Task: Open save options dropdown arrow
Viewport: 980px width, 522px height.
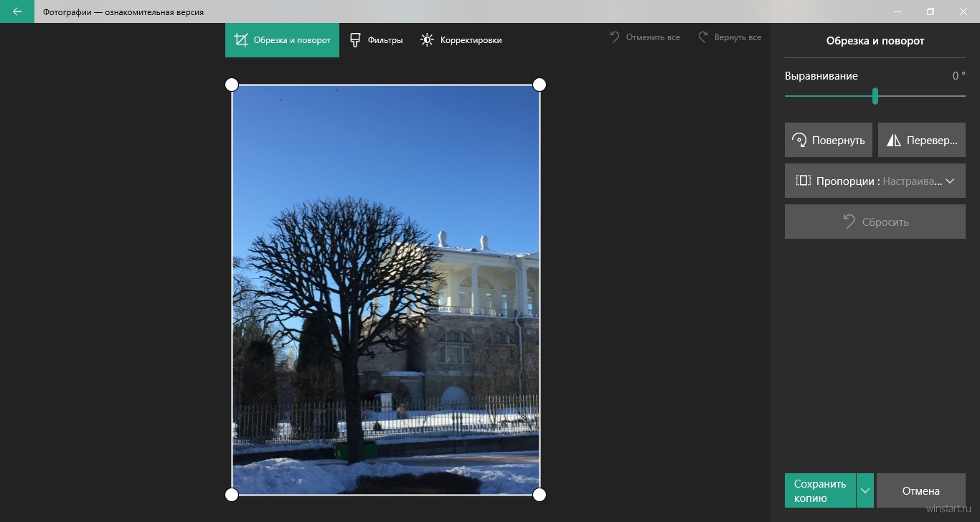Action: pyautogui.click(x=865, y=490)
